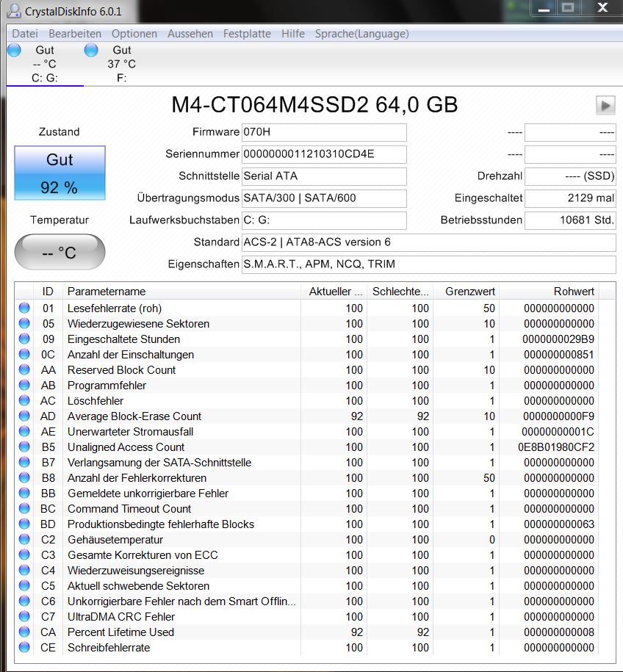Select raw value 0E8B01980CF2

tap(556, 447)
